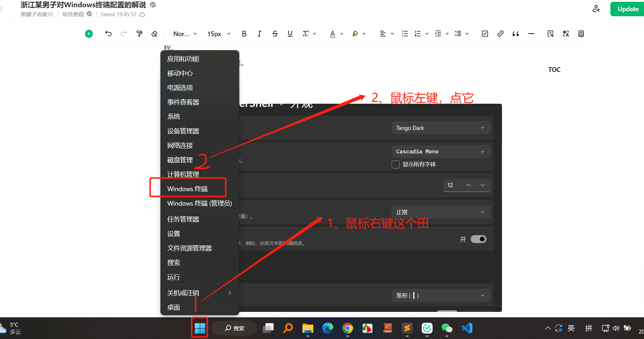Click the taskbar 搜索 search box

pos(234,328)
